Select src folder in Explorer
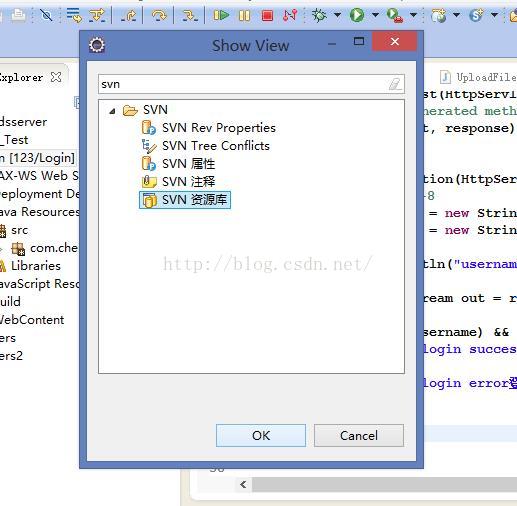517x506 pixels. point(19,230)
